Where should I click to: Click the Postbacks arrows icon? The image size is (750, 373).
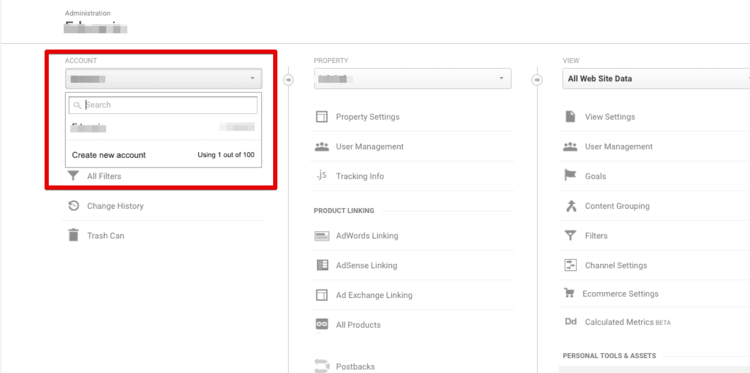[x=322, y=366]
